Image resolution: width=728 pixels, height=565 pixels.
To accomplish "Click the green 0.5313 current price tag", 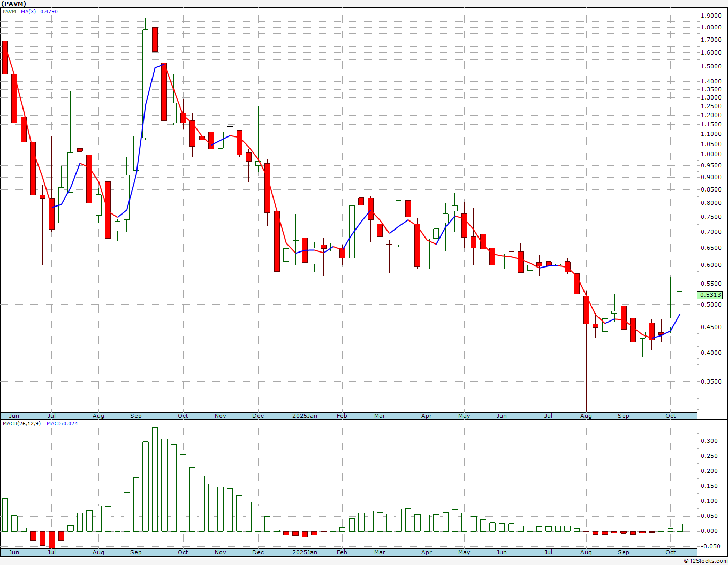I will click(711, 295).
